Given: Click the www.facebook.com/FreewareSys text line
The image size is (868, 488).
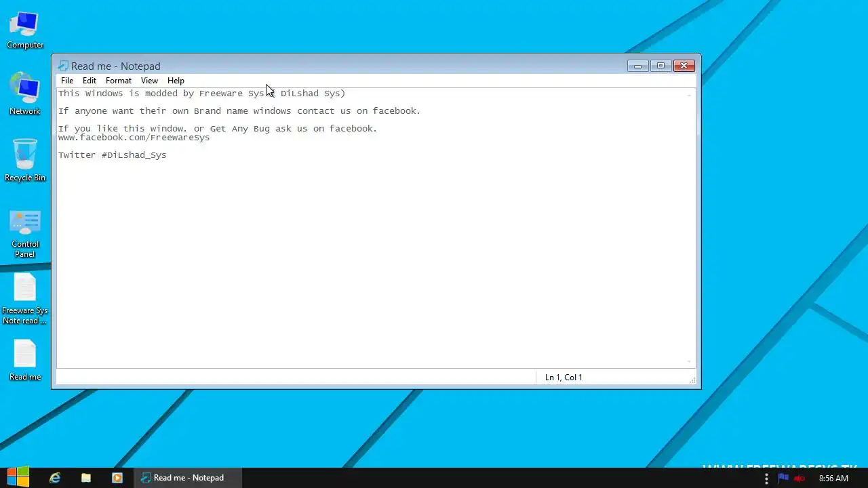Looking at the screenshot, I should (134, 138).
